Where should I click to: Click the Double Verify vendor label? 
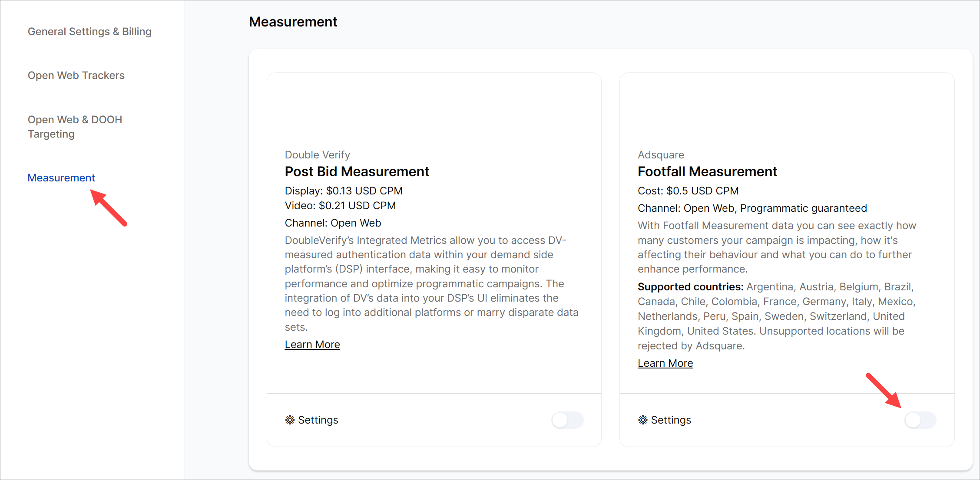click(317, 155)
